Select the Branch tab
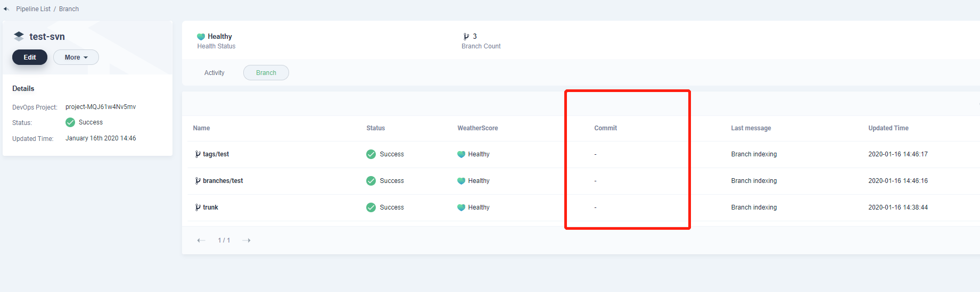The height and width of the screenshot is (292, 980). [x=266, y=73]
